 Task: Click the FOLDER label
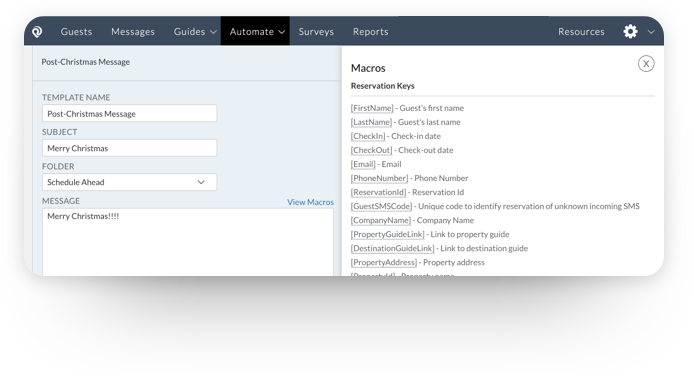pyautogui.click(x=58, y=166)
